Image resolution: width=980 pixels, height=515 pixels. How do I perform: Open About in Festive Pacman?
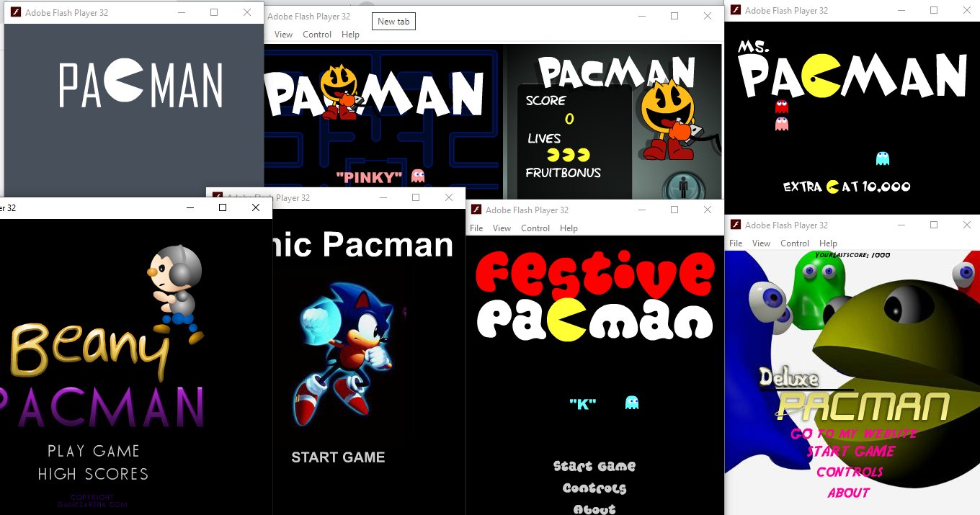[594, 509]
